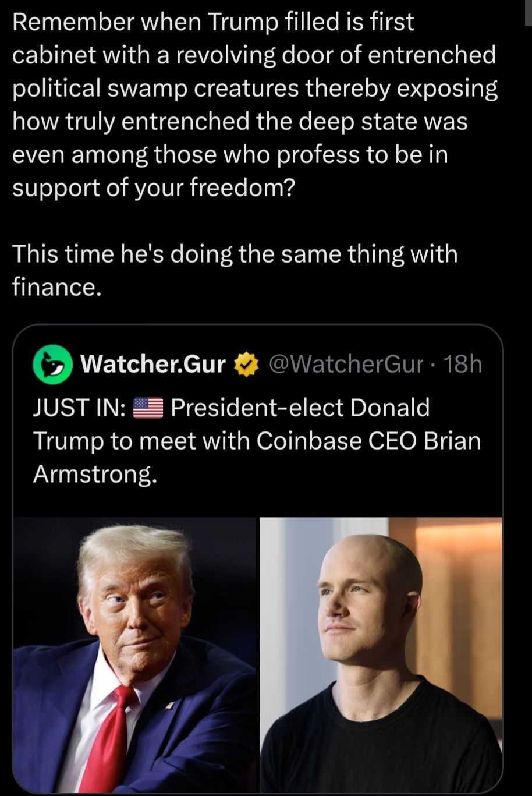Open the Watcher.Guru green profile avatar
The image size is (532, 796).
pyautogui.click(x=52, y=365)
